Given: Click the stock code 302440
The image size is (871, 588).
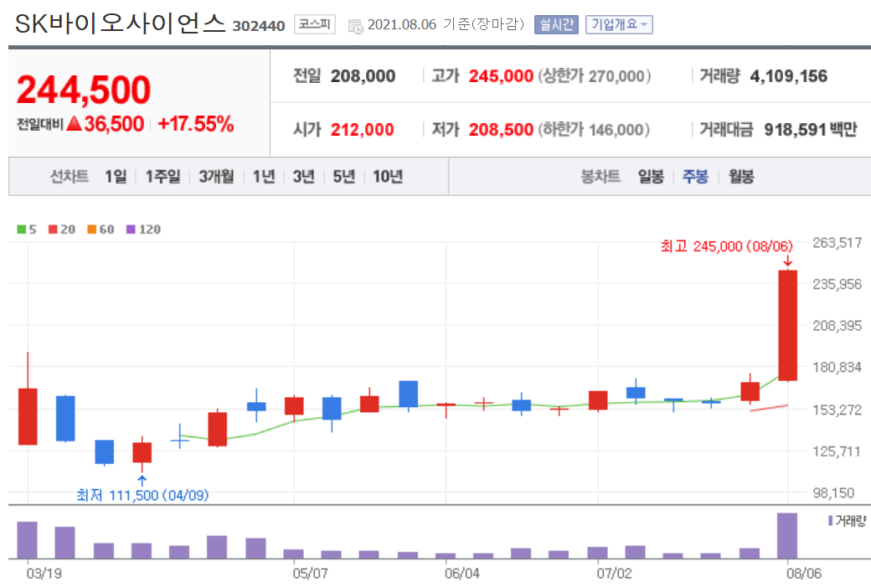Looking at the screenshot, I should coord(258,26).
